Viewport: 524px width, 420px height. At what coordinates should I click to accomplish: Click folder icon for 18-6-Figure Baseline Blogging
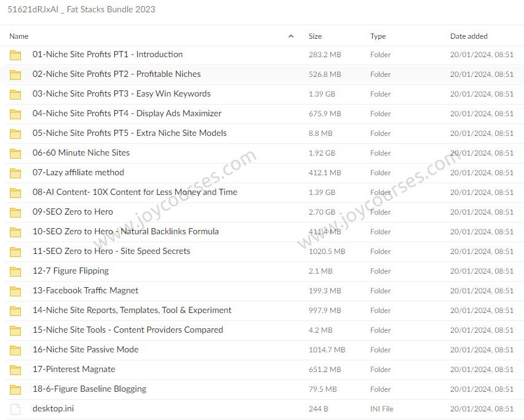15,390
